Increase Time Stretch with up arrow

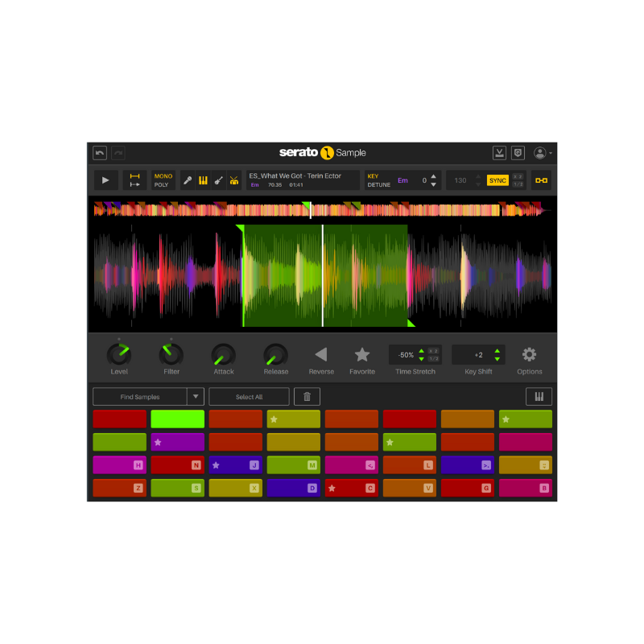coord(421,351)
